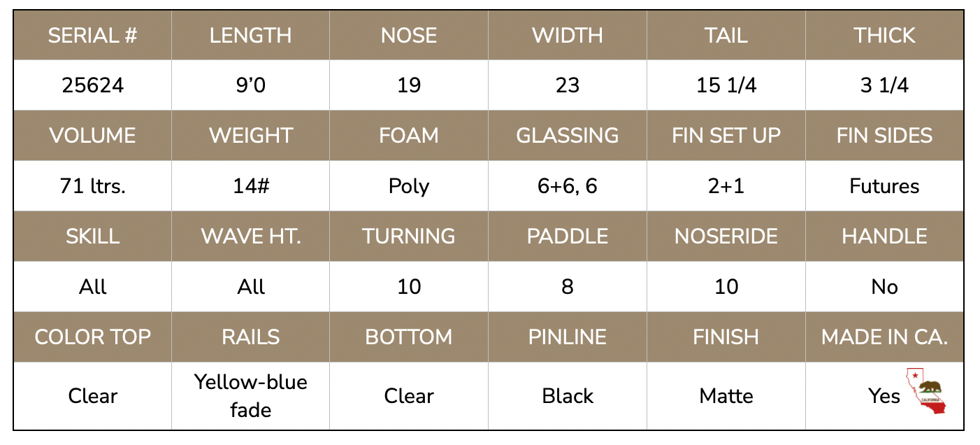
Task: Select the 71 ltrs. volume value
Action: click(x=92, y=186)
